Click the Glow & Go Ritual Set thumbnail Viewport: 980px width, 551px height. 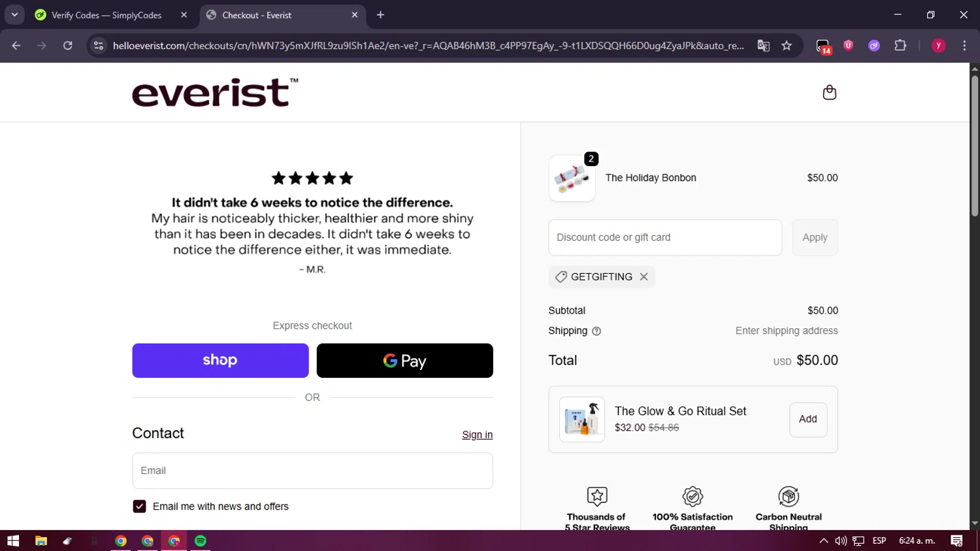click(582, 419)
